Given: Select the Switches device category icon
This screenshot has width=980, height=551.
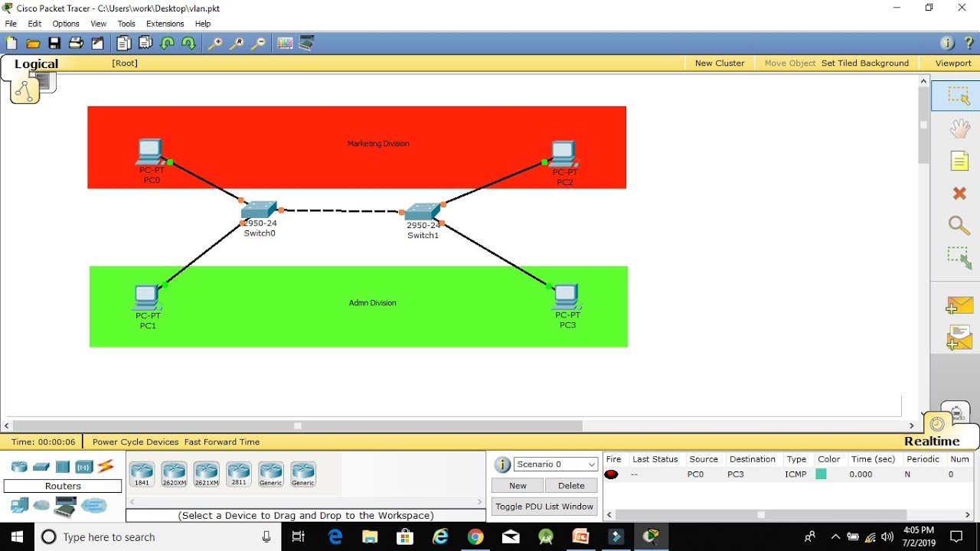Looking at the screenshot, I should [x=41, y=467].
